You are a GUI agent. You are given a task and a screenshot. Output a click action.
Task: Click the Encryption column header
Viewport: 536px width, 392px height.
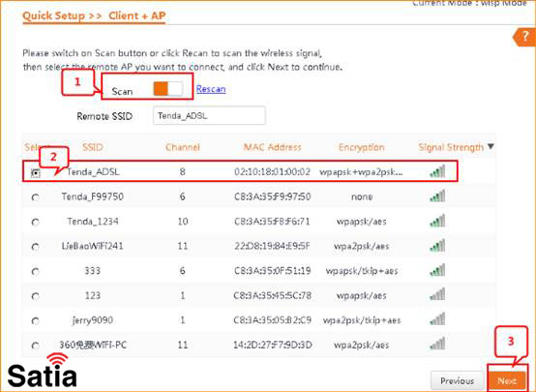click(361, 147)
